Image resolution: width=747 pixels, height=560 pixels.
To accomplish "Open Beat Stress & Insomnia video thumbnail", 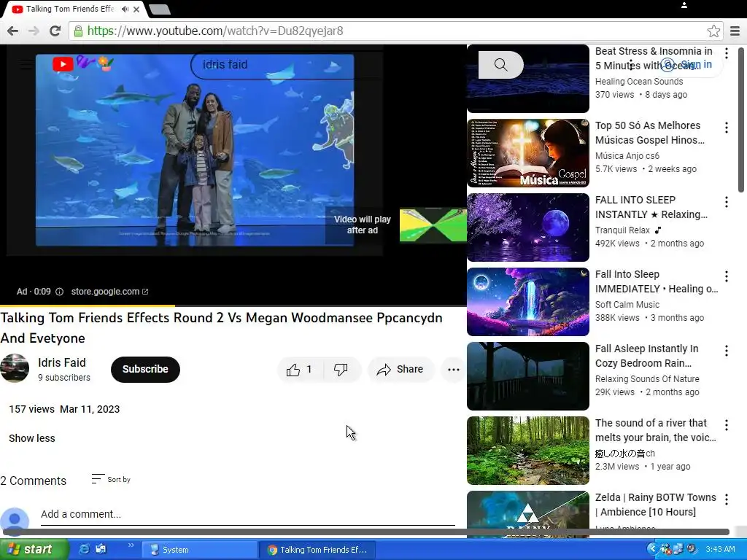I will tap(528, 79).
